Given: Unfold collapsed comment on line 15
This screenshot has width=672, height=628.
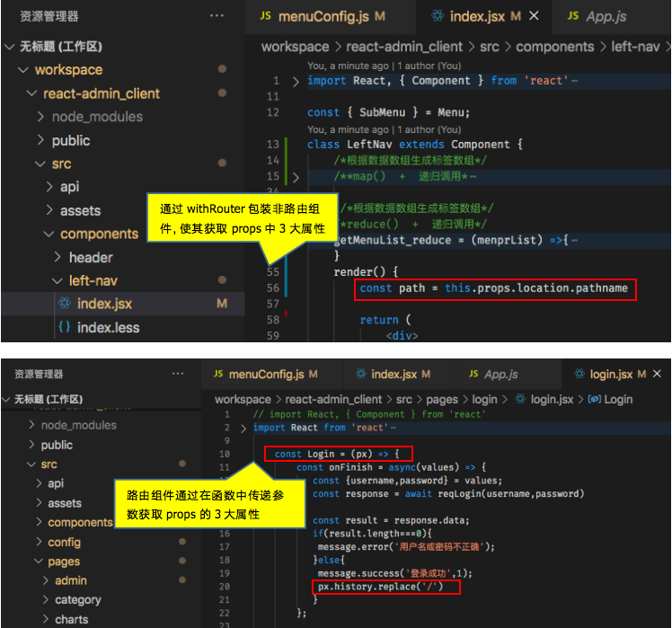Looking at the screenshot, I should tap(296, 177).
